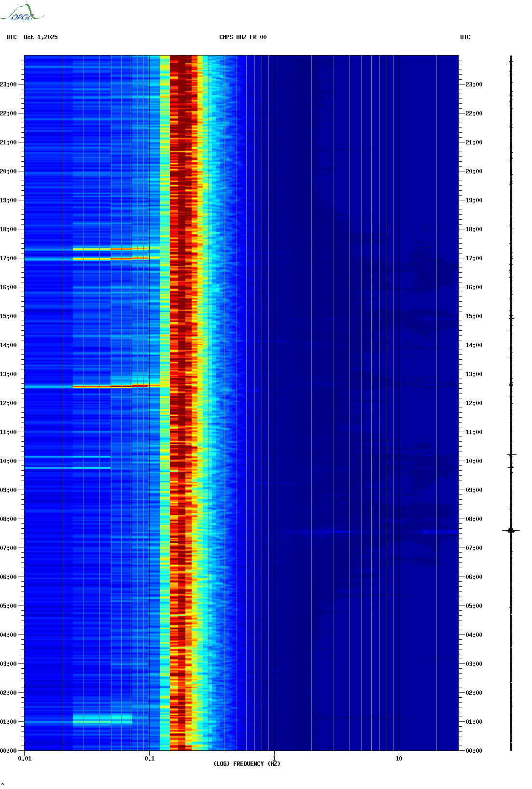Click the cyan low-frequency patch near 01:00

pyautogui.click(x=102, y=719)
